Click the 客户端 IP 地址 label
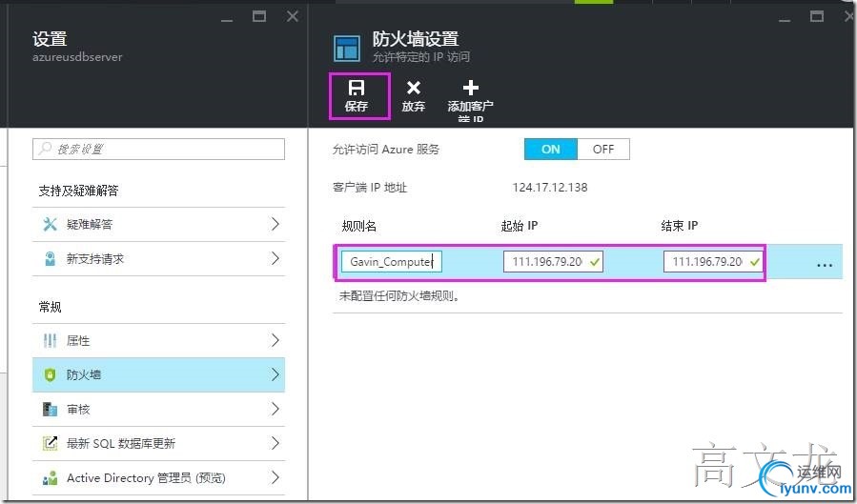The height and width of the screenshot is (504, 857). pos(370,188)
